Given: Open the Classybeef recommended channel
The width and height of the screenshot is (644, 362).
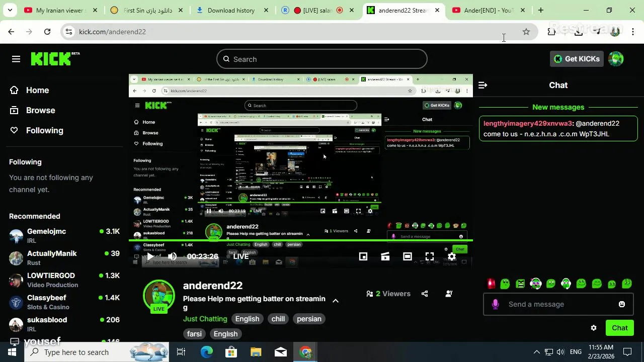Looking at the screenshot, I should (x=64, y=302).
